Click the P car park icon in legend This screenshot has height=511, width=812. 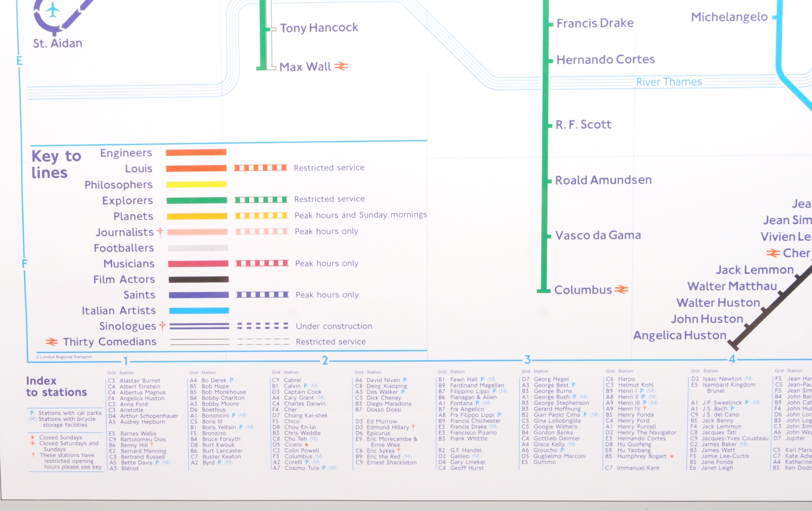(x=32, y=413)
